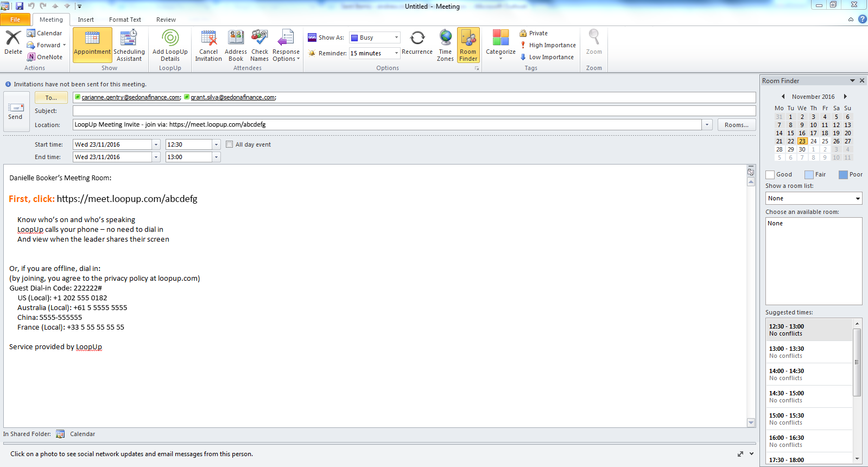Go to previous month in Room Finder calendar
The image size is (868, 467).
tap(783, 97)
